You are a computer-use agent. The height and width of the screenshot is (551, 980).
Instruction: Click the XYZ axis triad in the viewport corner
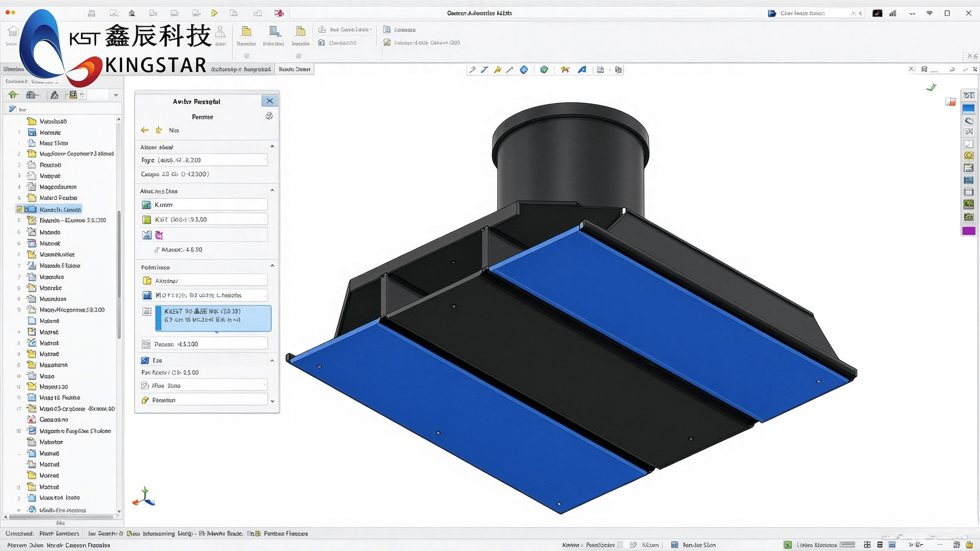pos(144,497)
